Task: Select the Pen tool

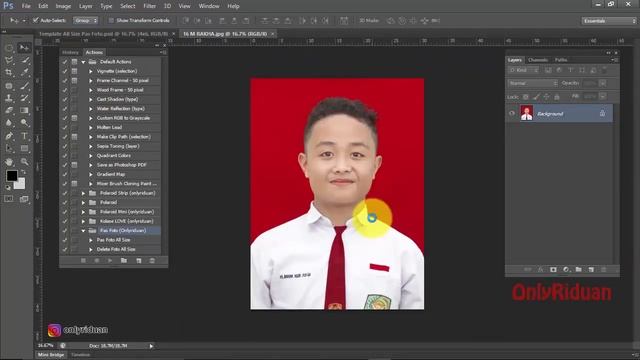Action: click(9, 136)
